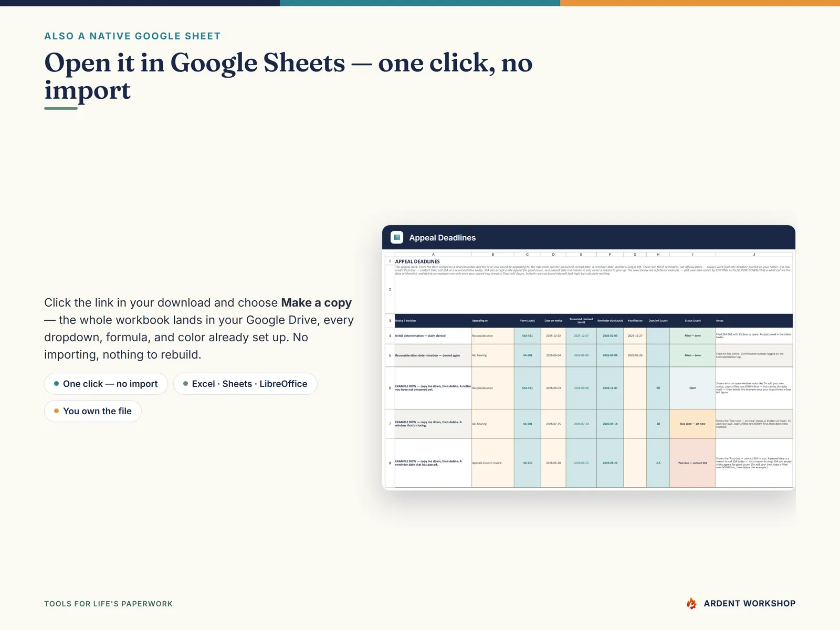
Task: Click 'Reconsideration determination — denied again' cell
Action: pyautogui.click(x=433, y=355)
